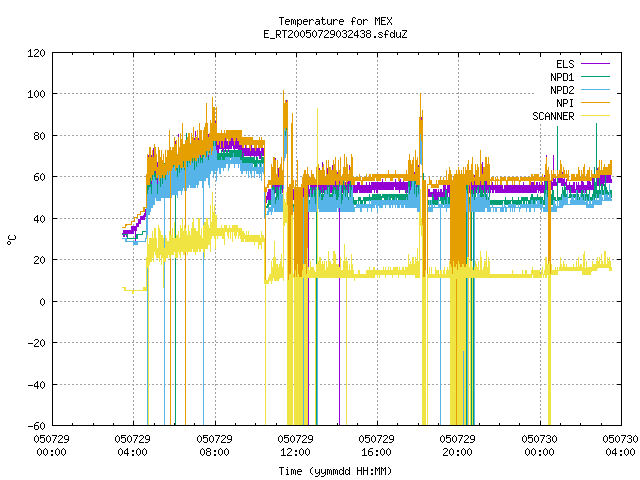Click the x-axis label 050729 12:00
The image size is (640, 480).
(296, 446)
